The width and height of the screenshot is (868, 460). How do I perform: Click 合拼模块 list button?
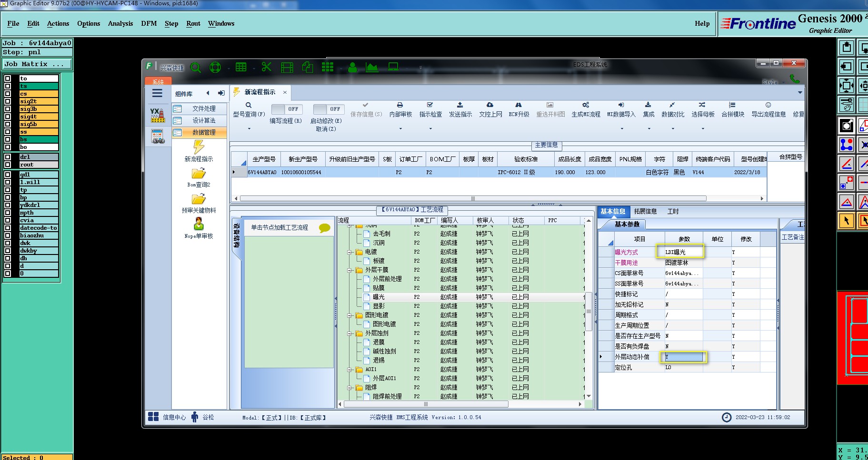coord(733,110)
